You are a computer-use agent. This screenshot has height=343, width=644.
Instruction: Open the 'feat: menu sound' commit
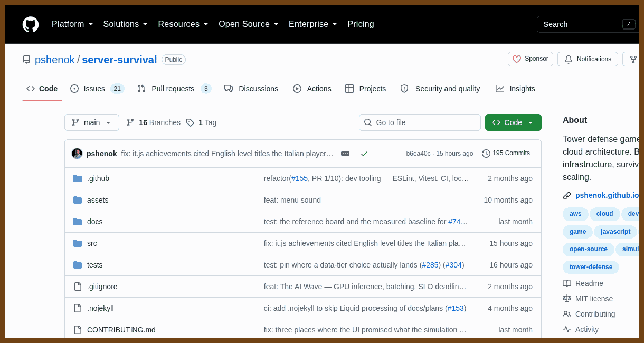[292, 200]
